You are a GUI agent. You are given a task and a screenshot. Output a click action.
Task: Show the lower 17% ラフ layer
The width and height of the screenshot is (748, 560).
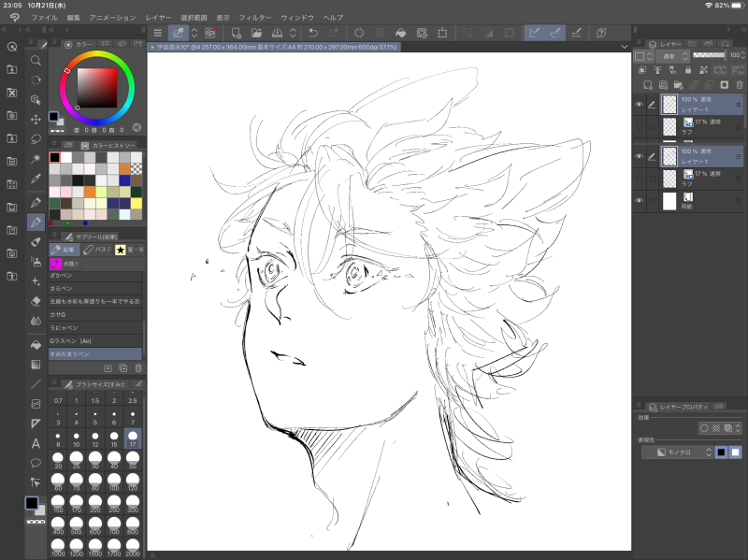click(639, 178)
